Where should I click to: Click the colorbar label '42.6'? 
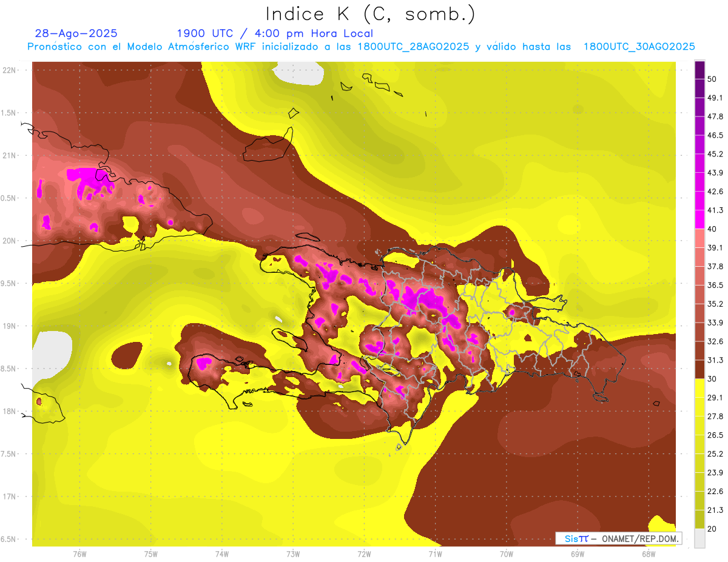715,192
